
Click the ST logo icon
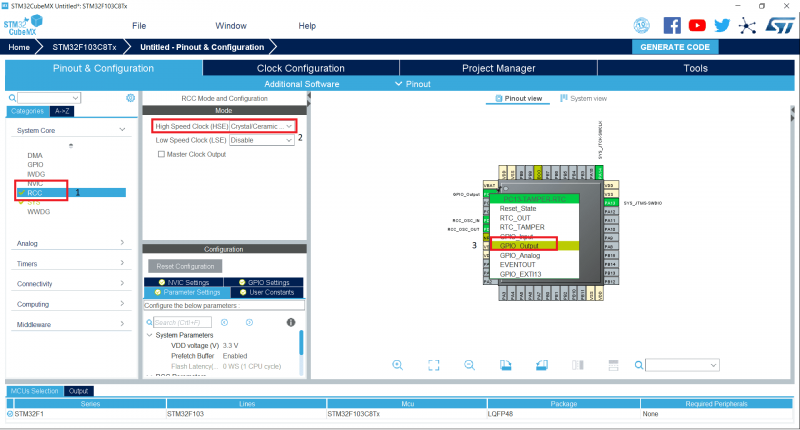[780, 26]
